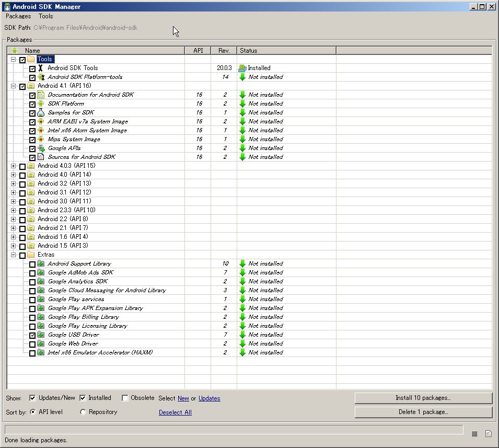Expand the Android 2.3.3 (API 10) node
Image resolution: width=499 pixels, height=448 pixels.
pyautogui.click(x=14, y=211)
